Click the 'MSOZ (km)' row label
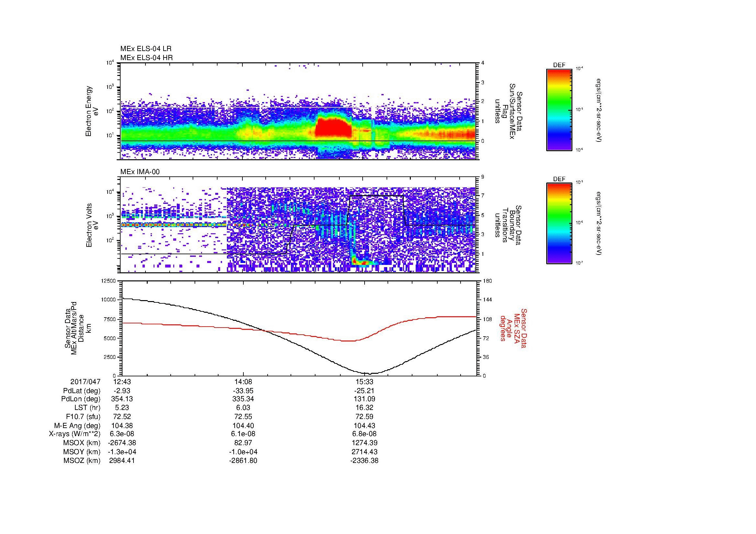 82,461
